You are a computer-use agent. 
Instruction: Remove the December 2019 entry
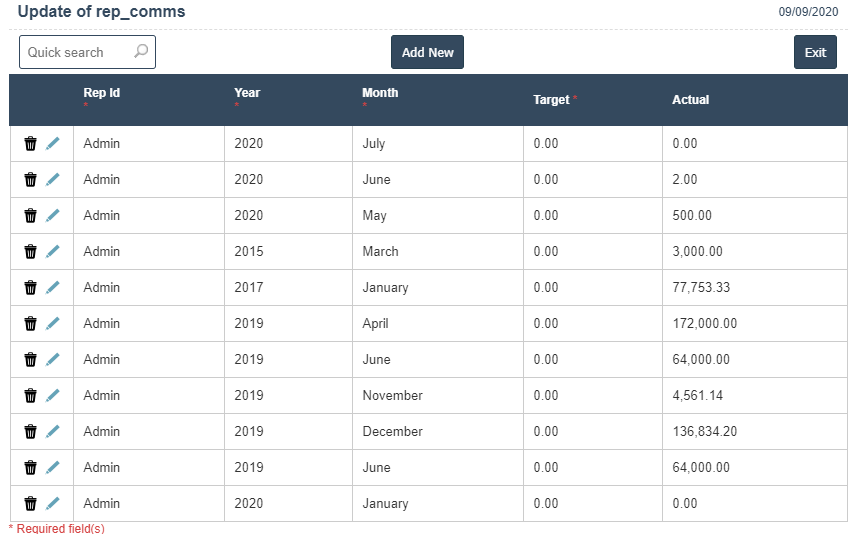tap(31, 432)
